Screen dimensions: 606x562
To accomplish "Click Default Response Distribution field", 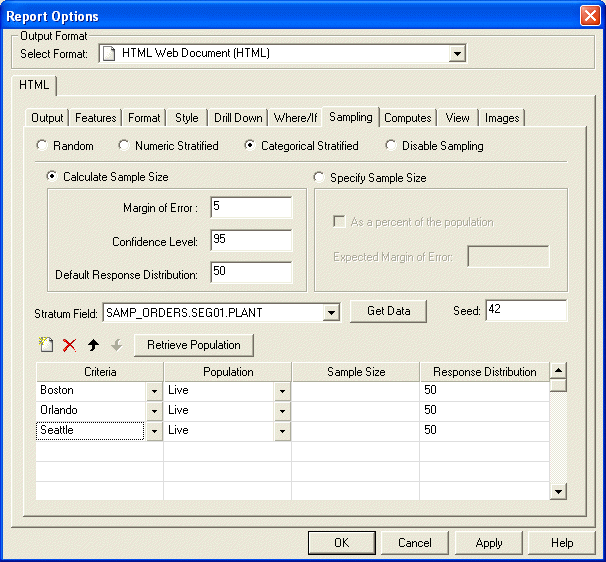I will [251, 272].
